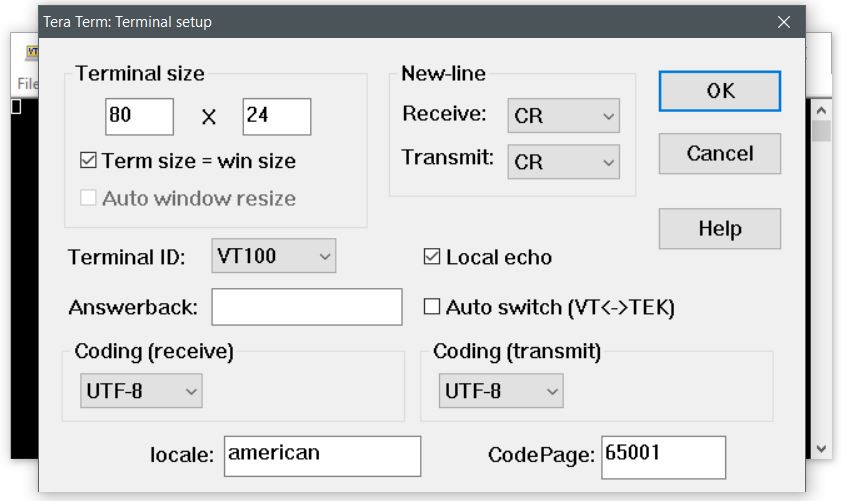The height and width of the screenshot is (501, 841).
Task: Click the locale field containing american
Action: [322, 456]
